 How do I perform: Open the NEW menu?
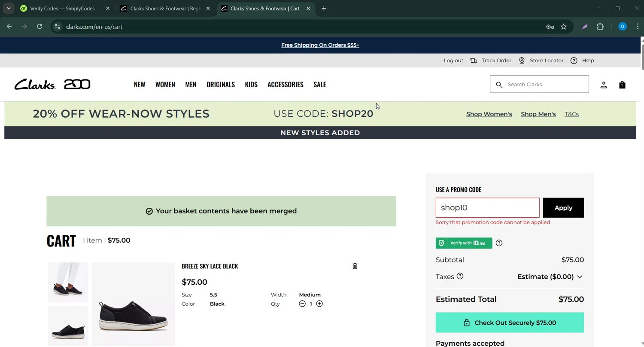[140, 85]
